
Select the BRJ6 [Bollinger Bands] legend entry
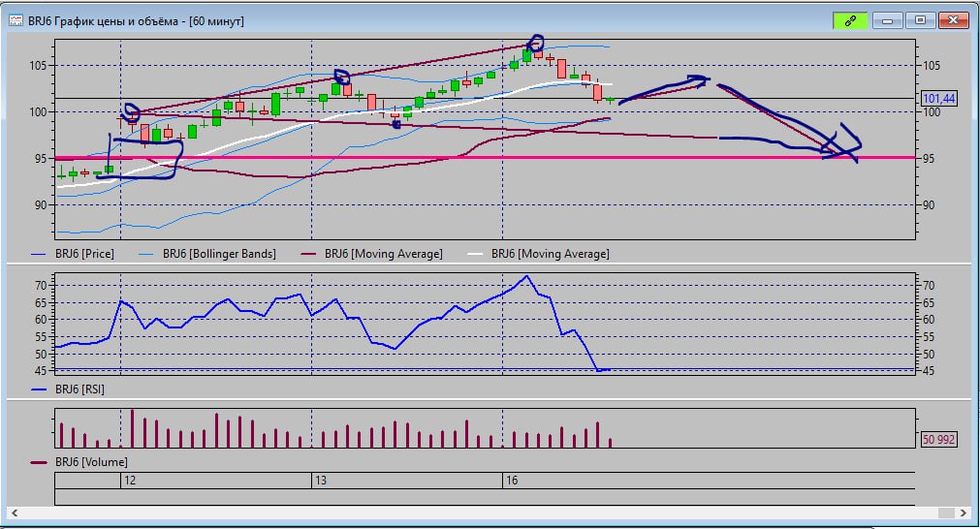[219, 254]
